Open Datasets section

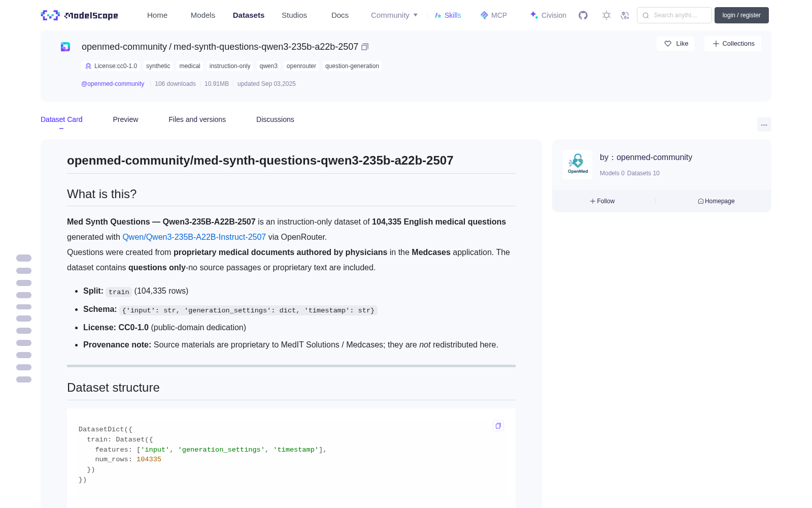(249, 15)
